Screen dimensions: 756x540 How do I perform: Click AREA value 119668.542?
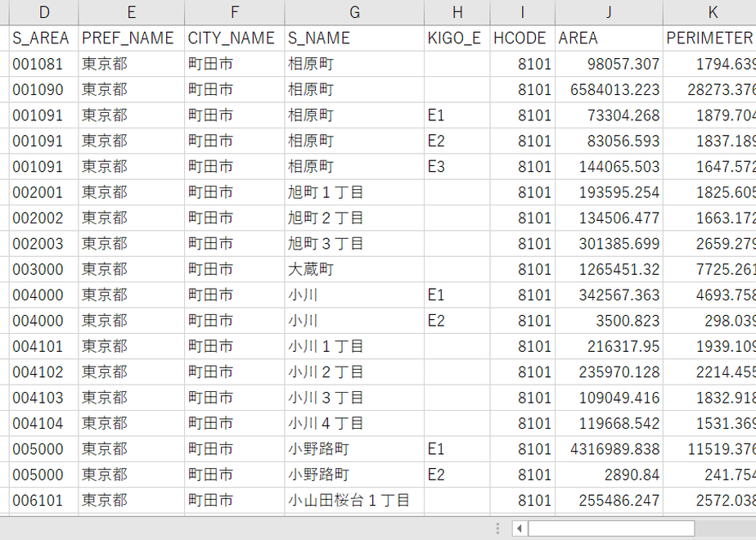click(609, 423)
